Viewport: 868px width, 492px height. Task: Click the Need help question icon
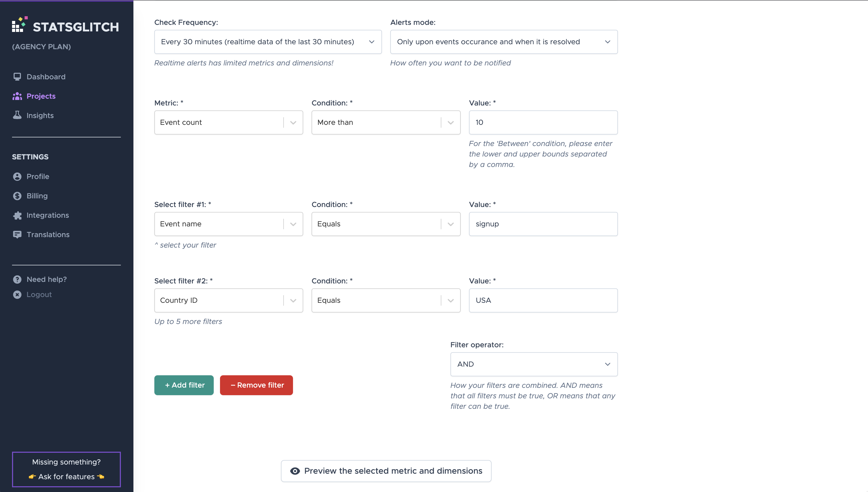pos(17,279)
